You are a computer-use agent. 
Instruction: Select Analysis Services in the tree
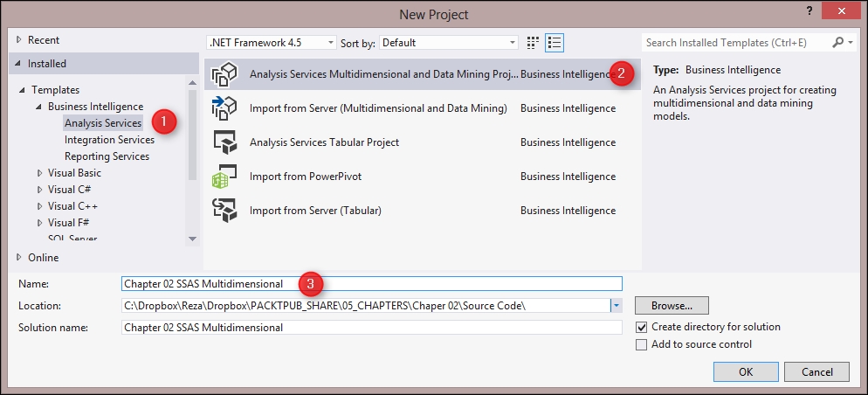[103, 123]
